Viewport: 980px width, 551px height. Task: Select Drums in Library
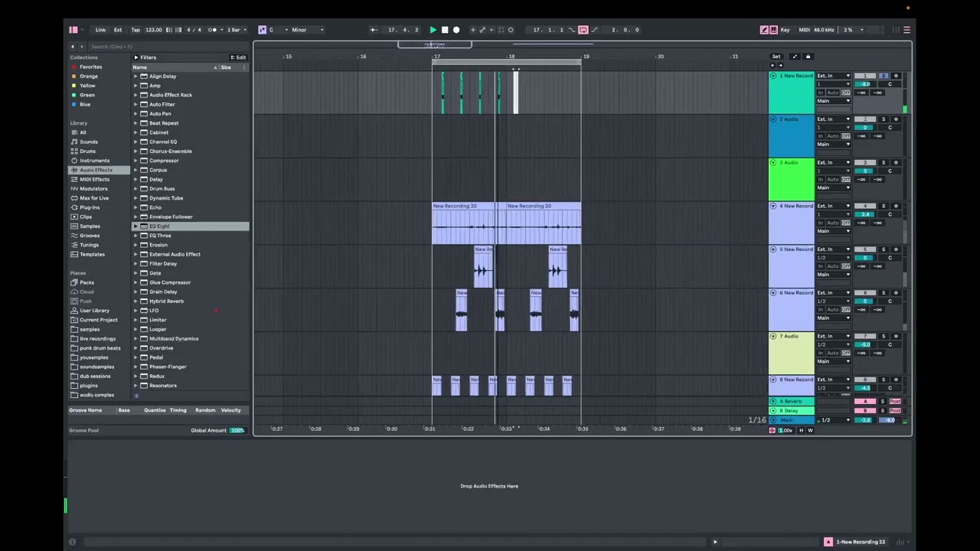coord(88,151)
